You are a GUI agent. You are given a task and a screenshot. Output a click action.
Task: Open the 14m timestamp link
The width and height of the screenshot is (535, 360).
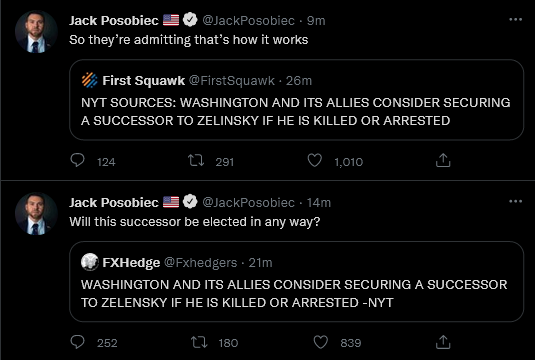[319, 202]
